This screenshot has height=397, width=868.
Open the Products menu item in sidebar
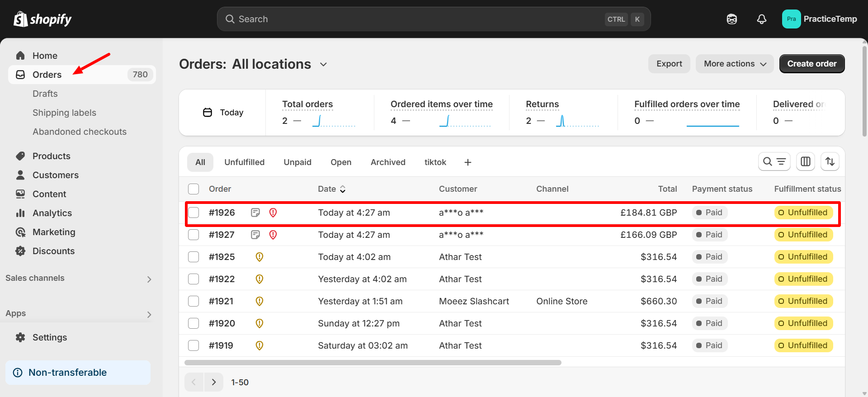pyautogui.click(x=52, y=156)
